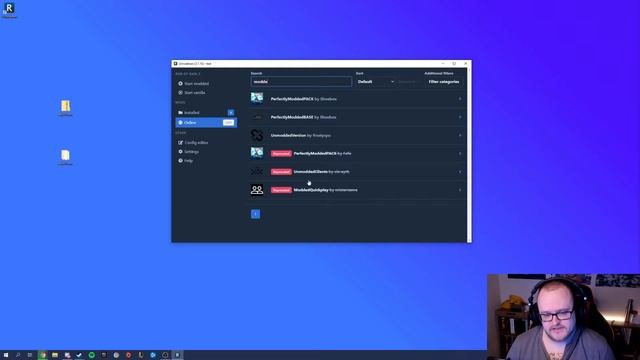The height and width of the screenshot is (360, 640).
Task: Click the Deprecated tag on UnmoddedClients
Action: pos(281,172)
